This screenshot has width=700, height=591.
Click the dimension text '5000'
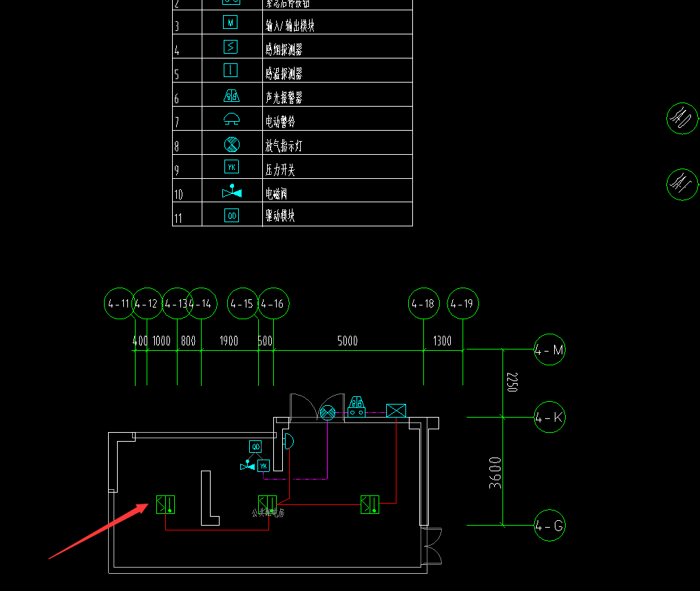pyautogui.click(x=348, y=341)
